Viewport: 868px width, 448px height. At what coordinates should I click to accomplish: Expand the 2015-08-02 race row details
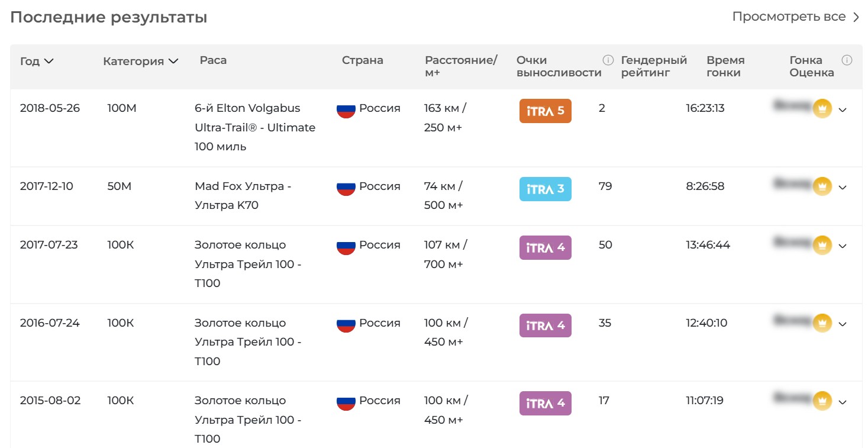click(x=843, y=402)
